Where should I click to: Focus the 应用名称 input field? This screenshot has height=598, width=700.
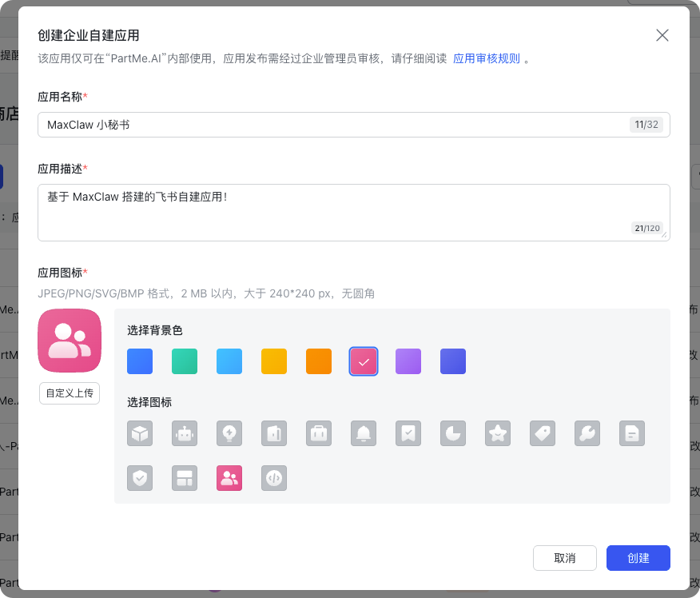336,125
